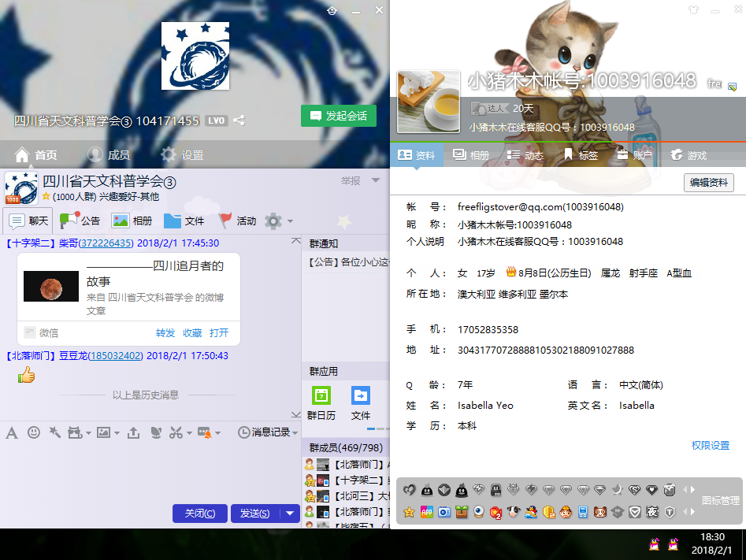The height and width of the screenshot is (560, 746).
Task: Click the send picture icon in chat toolbar
Action: click(103, 432)
